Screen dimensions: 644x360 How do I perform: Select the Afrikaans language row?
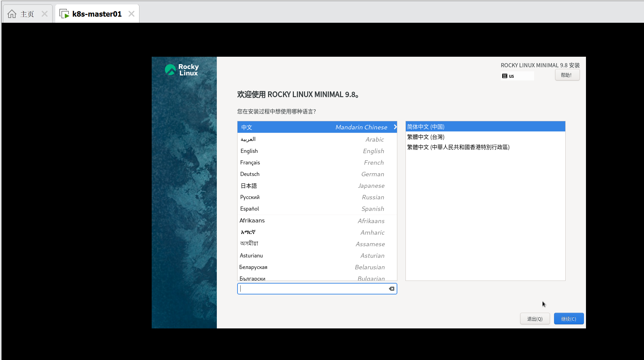point(317,221)
